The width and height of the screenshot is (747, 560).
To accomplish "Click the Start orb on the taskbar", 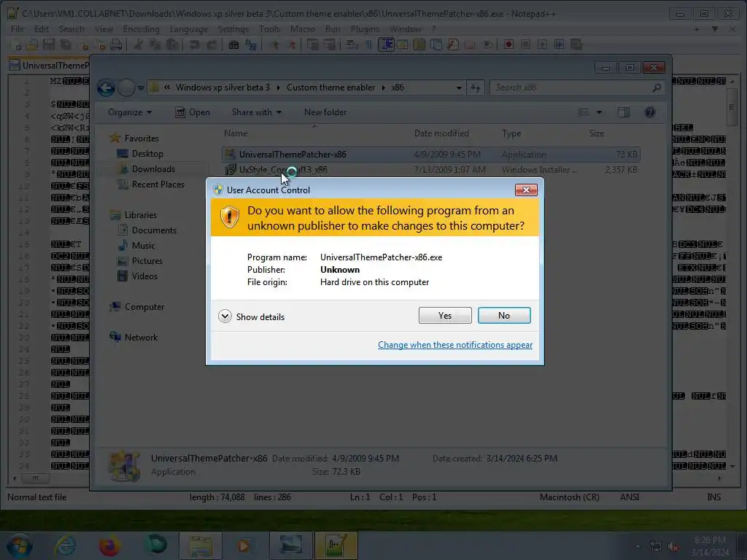I will click(x=20, y=545).
